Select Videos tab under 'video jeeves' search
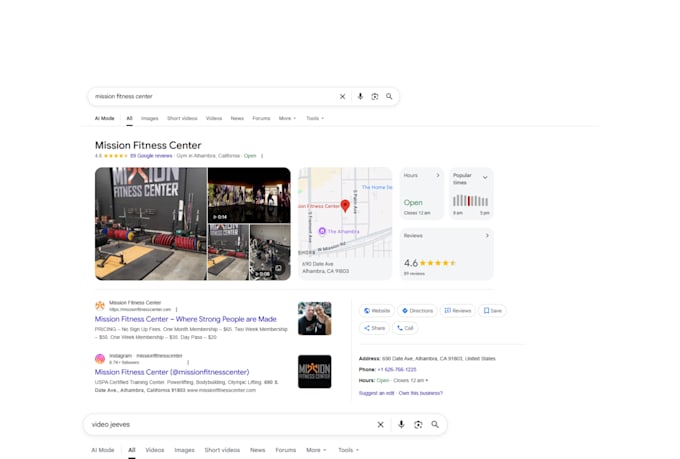Image resolution: width=680 pixels, height=459 pixels. click(155, 450)
